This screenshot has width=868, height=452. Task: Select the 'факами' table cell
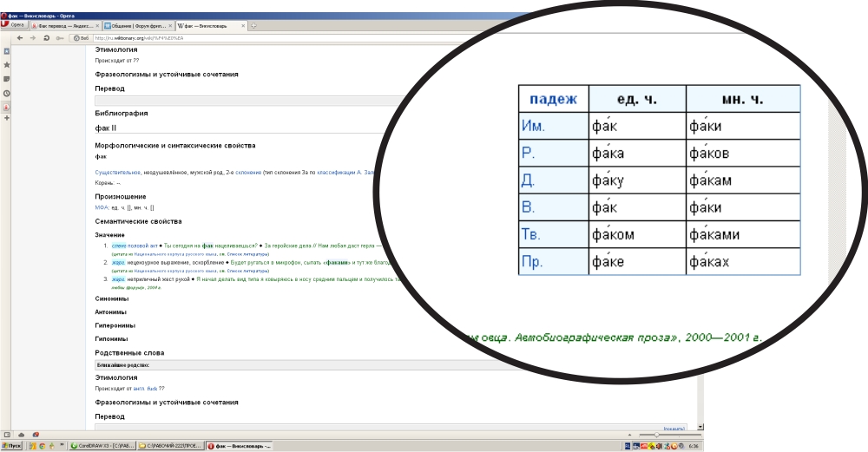[743, 234]
